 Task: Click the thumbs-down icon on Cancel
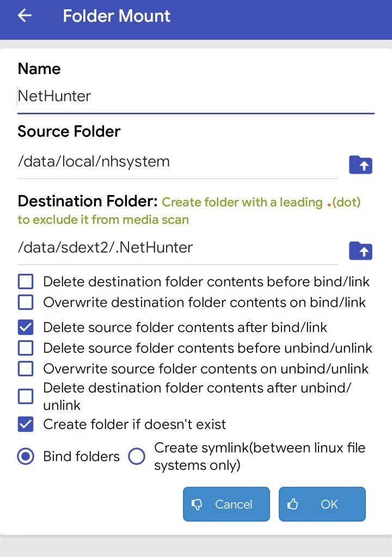pos(197,504)
